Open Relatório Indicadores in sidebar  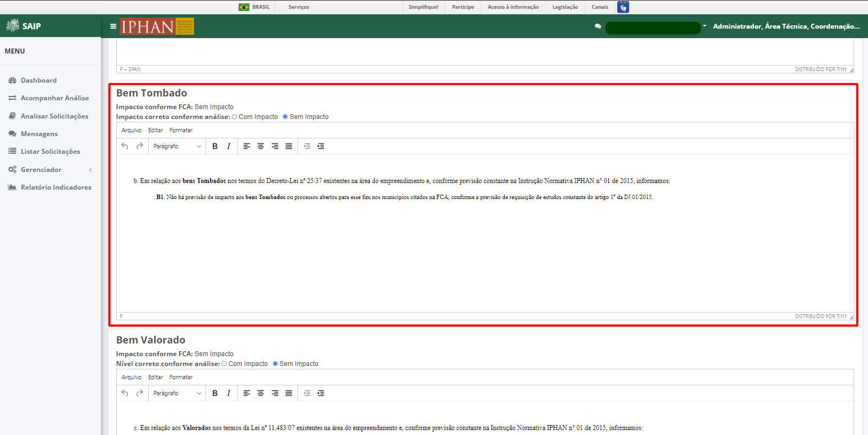(x=50, y=187)
